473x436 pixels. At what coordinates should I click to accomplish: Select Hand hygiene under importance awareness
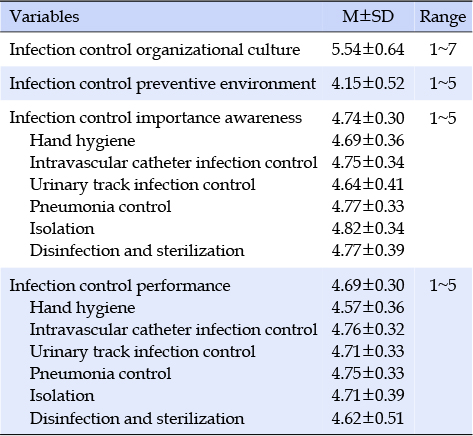tap(82, 141)
